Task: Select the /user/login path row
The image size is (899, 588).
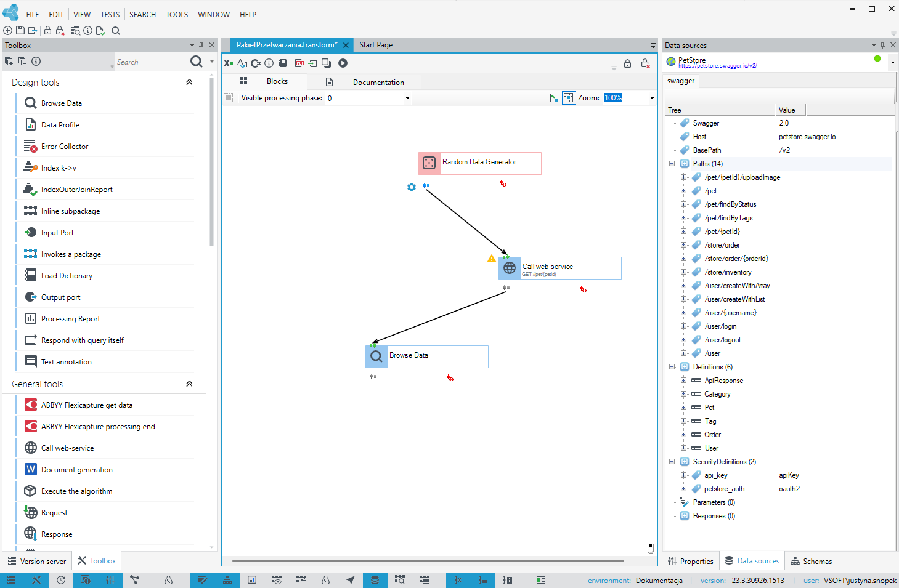Action: click(720, 326)
